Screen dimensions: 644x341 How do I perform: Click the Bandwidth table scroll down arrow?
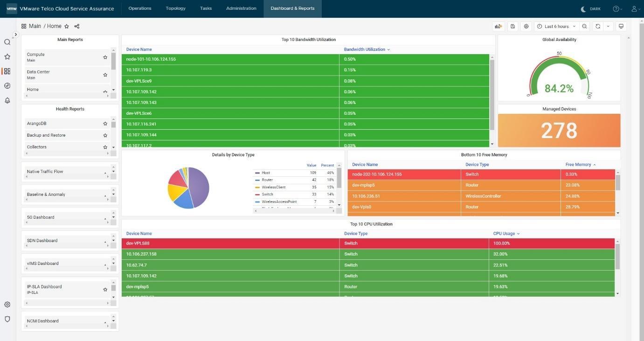coord(492,144)
